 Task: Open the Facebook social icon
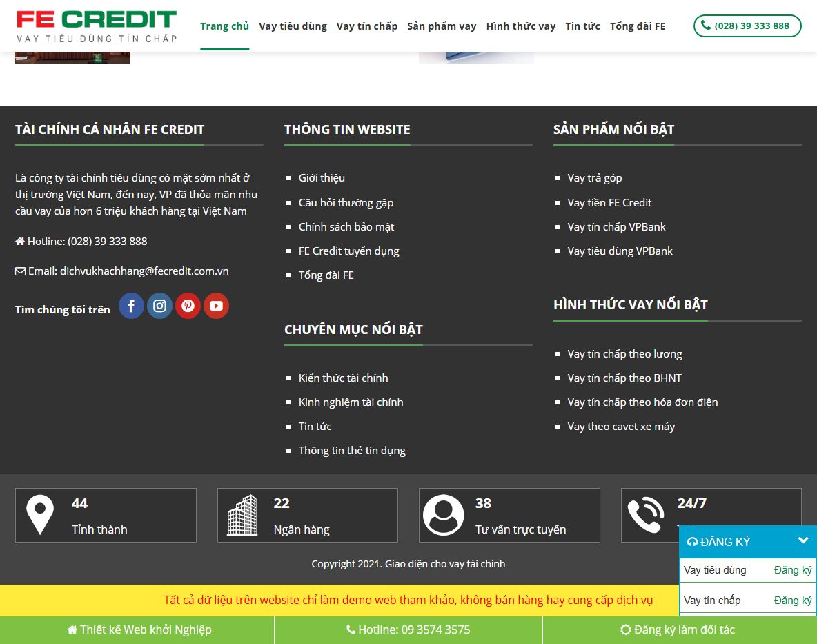click(131, 306)
